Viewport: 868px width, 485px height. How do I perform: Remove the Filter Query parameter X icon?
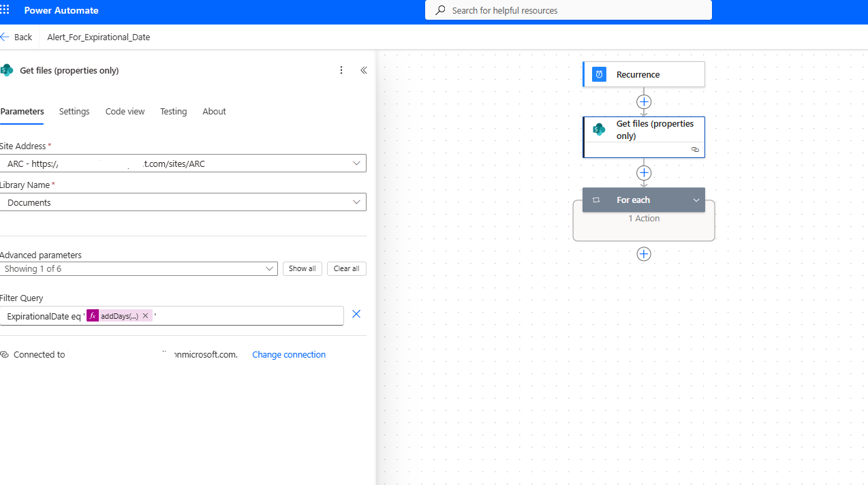tap(356, 314)
